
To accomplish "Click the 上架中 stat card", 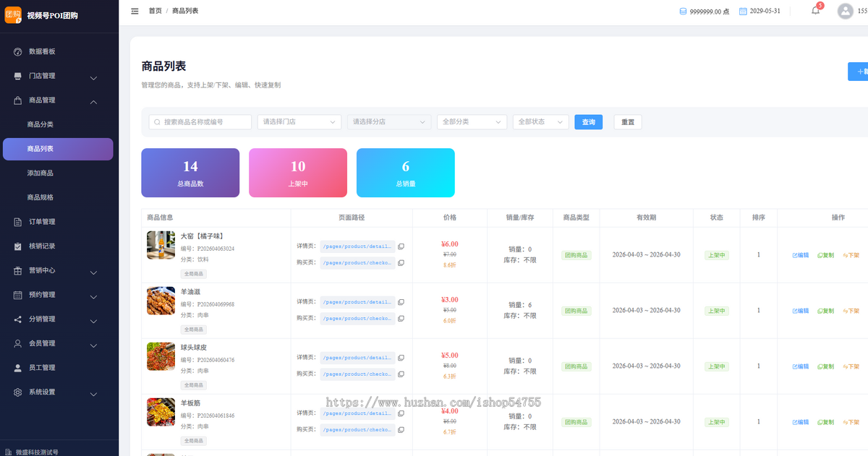I will click(298, 173).
